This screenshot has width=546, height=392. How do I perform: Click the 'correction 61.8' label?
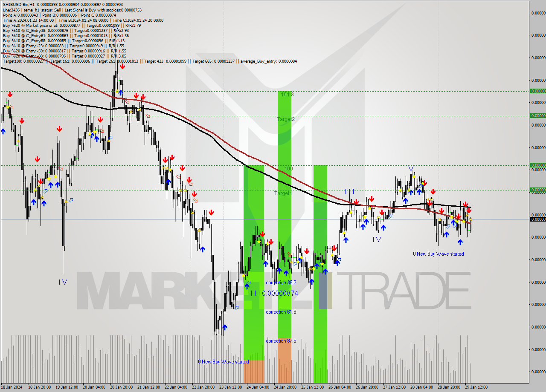[x=281, y=312]
